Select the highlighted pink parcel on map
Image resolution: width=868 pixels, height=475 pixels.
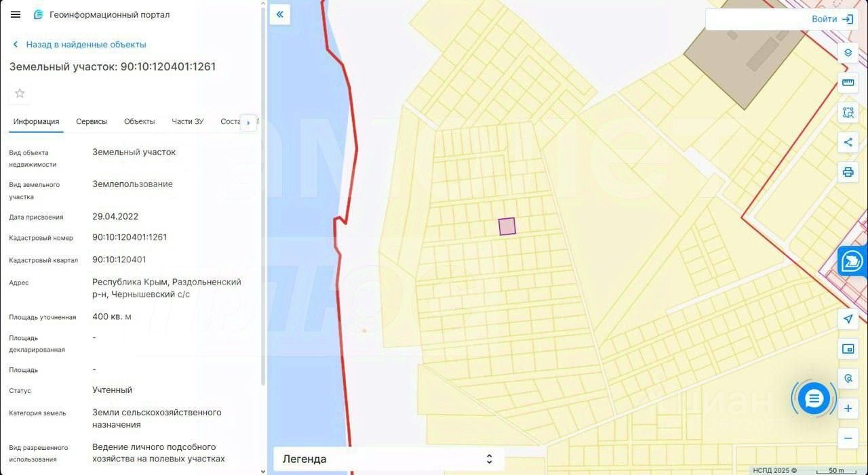tap(507, 226)
